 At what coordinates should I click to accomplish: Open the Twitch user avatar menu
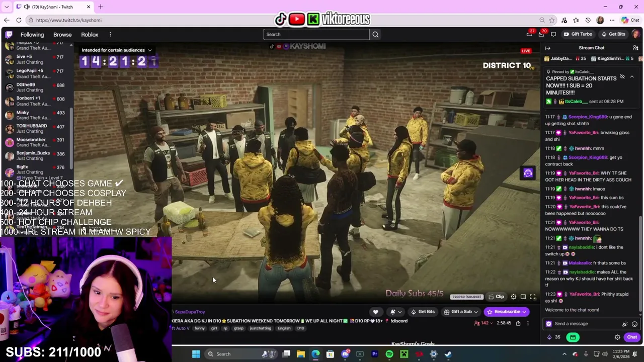coord(636,34)
